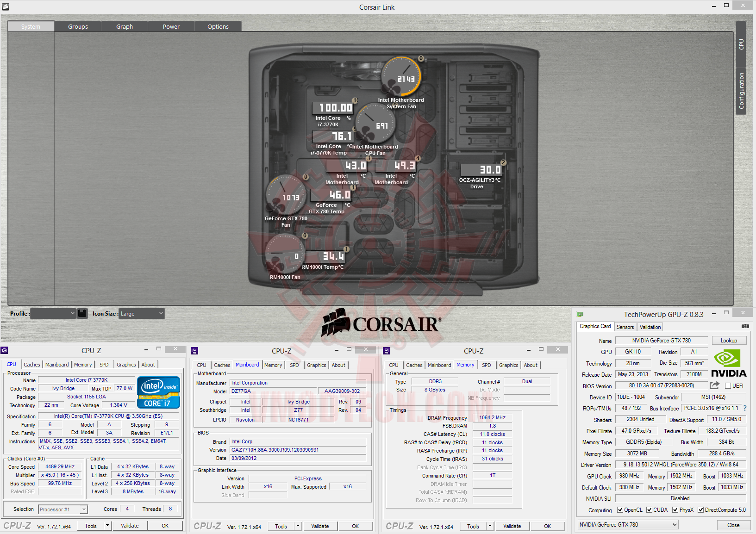Click the GPU-Z BIOS save/share icon
The image size is (756, 534).
[x=714, y=385]
